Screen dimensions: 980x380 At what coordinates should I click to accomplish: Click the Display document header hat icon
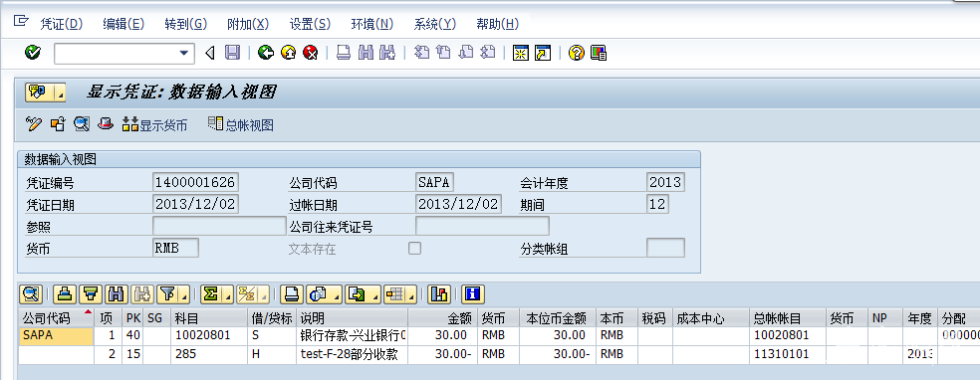pos(106,124)
